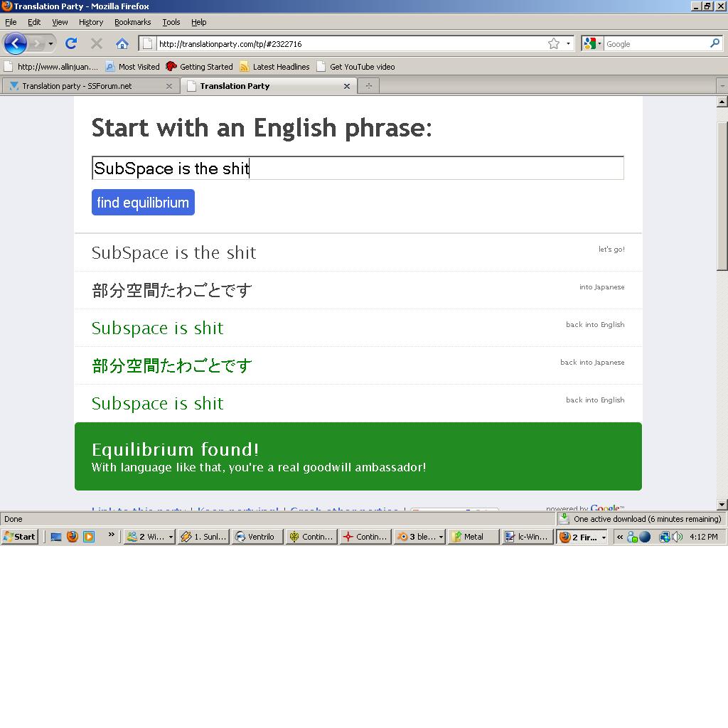
Task: Open the '2 Wi...' taskbar group
Action: coord(149,537)
